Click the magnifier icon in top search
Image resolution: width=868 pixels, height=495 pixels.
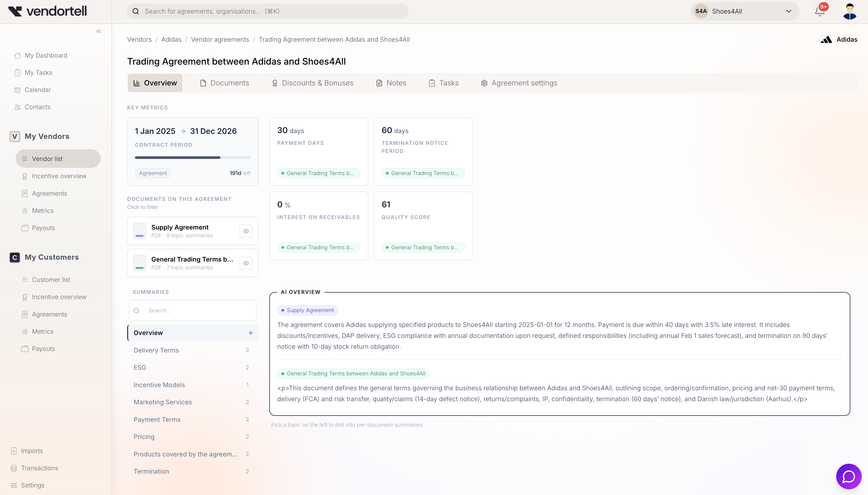[136, 11]
